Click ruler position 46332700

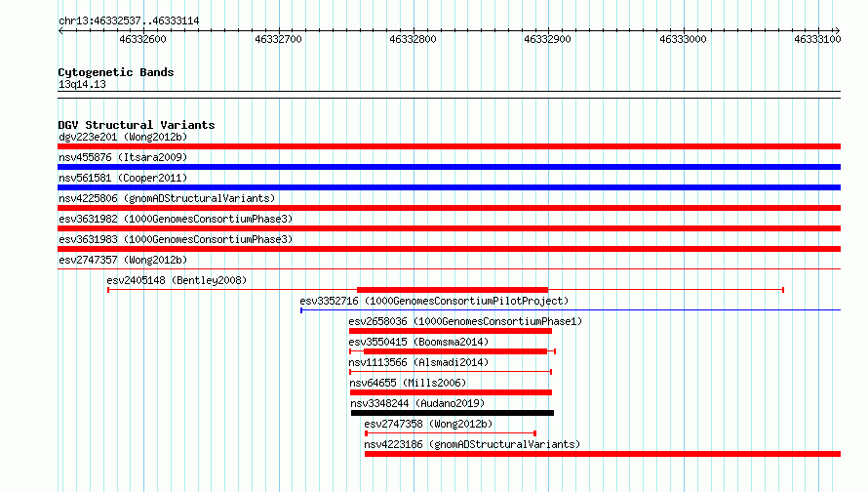coord(279,39)
